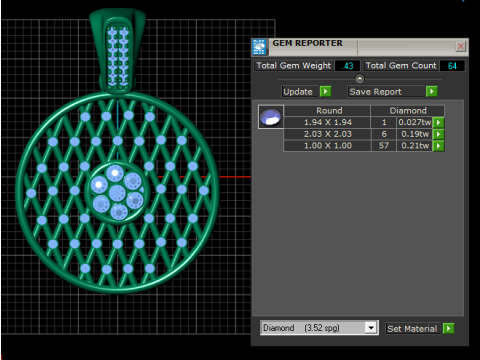This screenshot has height=360, width=480.
Task: Click the Round column header
Action: pyautogui.click(x=328, y=111)
